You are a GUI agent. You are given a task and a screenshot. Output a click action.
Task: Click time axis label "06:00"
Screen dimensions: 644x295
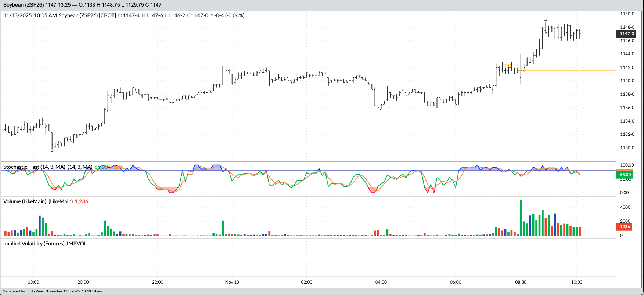456,282
